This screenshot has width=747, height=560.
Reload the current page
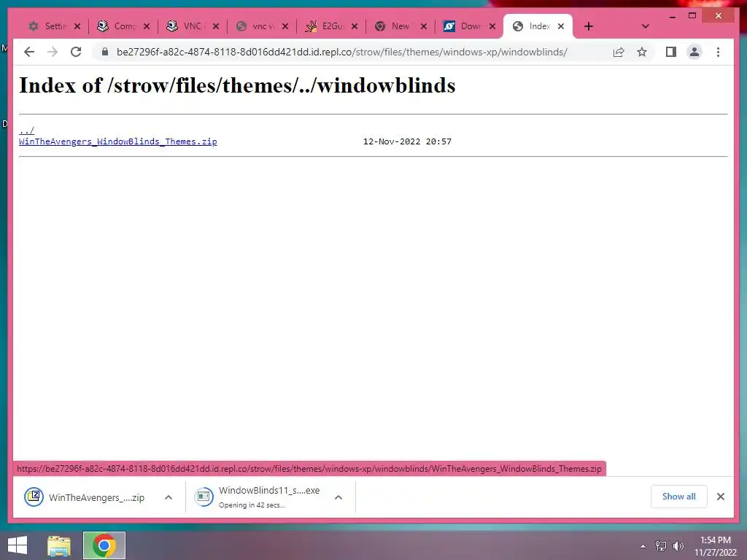[x=76, y=52]
